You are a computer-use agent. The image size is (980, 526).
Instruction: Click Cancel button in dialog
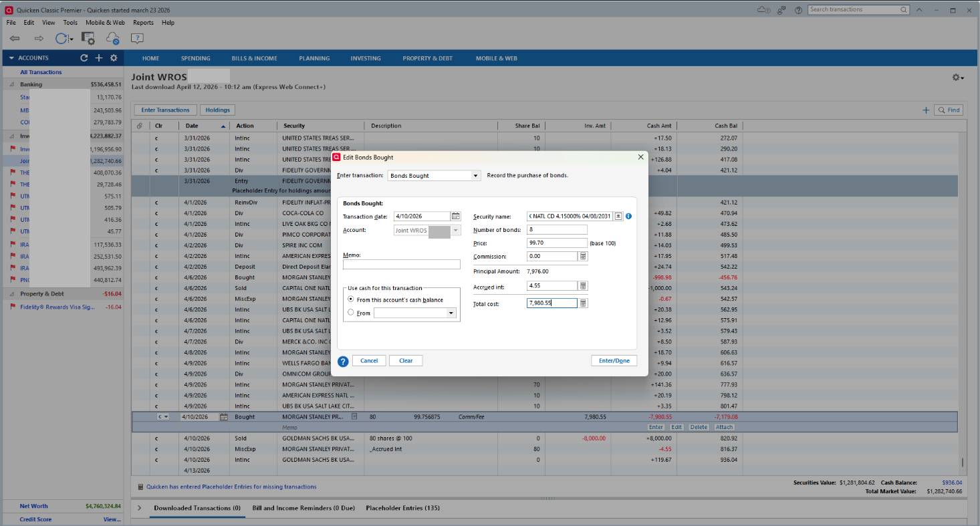click(x=369, y=361)
